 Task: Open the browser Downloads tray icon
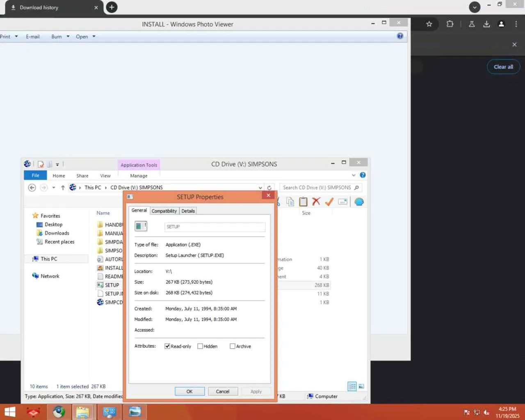pyautogui.click(x=486, y=24)
